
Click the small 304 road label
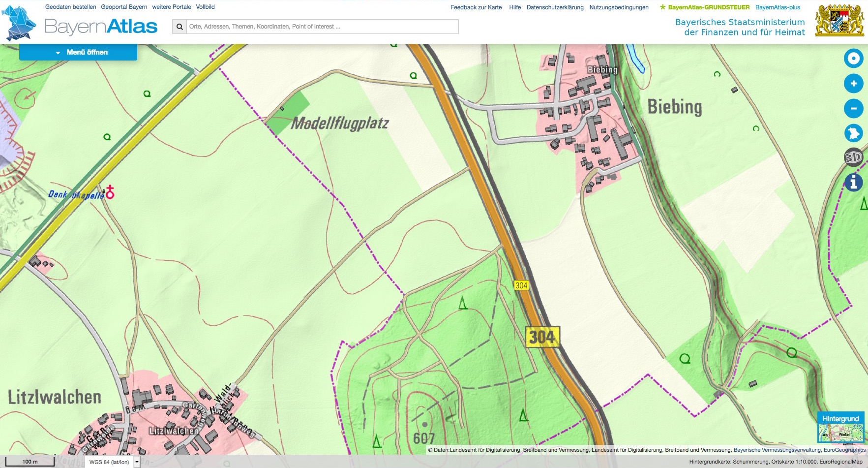point(521,285)
